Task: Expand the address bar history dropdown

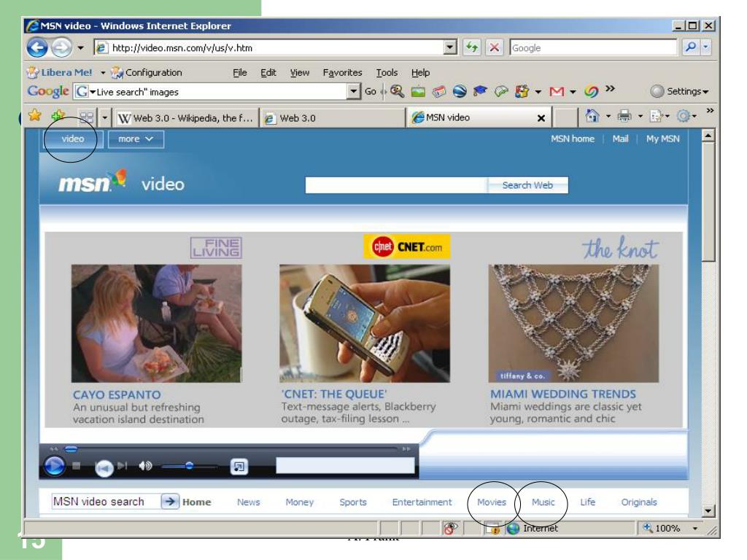Action: point(449,47)
